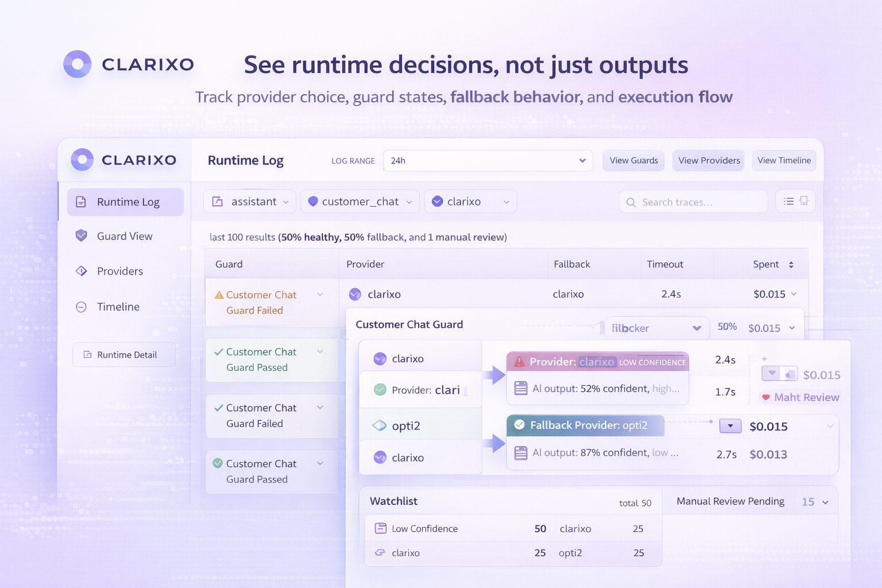The image size is (882, 588).
Task: Click the LOW CONFIDENCE label
Action: 652,362
